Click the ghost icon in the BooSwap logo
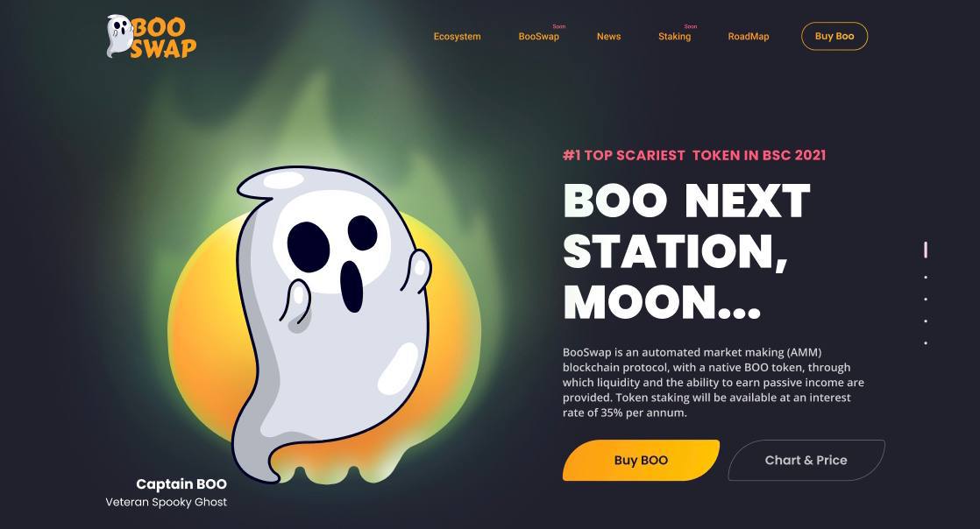This screenshot has height=529, width=980. [x=118, y=36]
